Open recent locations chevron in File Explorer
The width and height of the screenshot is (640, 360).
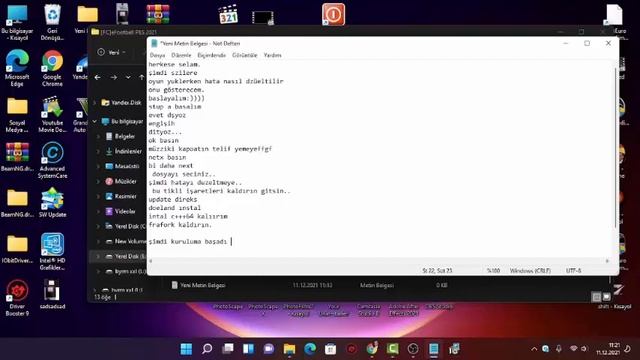128,77
